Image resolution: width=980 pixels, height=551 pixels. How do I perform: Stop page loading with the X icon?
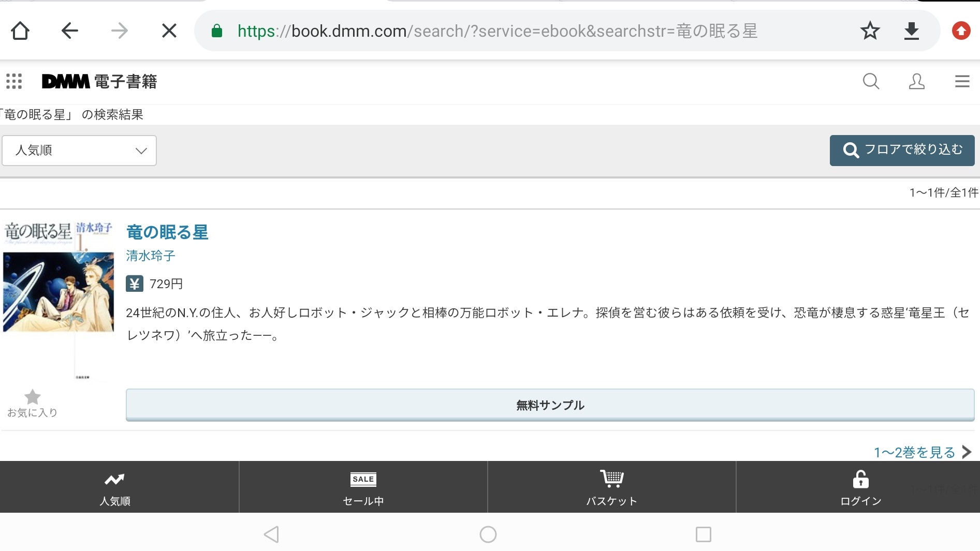(x=169, y=31)
